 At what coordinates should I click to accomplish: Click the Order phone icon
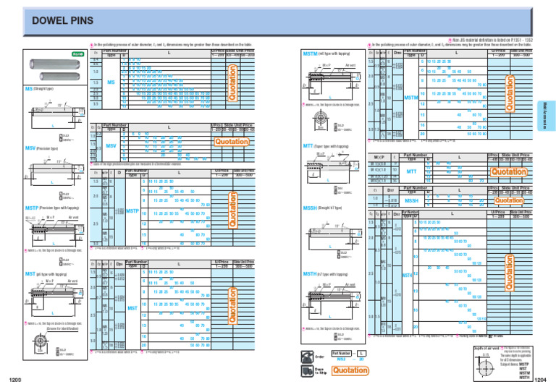tap(307, 357)
